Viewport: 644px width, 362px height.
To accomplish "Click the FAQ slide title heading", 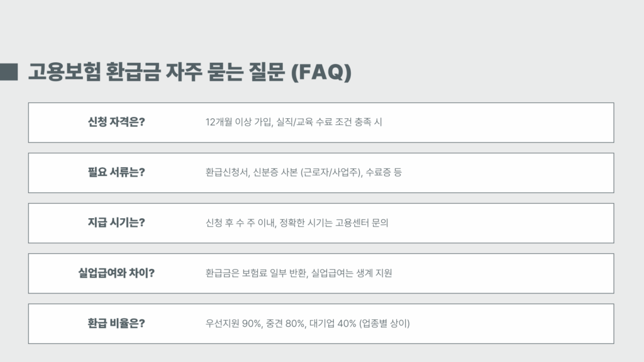I will tap(190, 72).
